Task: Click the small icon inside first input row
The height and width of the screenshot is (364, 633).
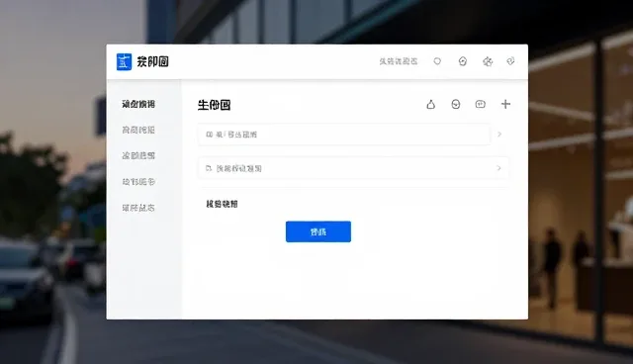Action: (x=209, y=135)
